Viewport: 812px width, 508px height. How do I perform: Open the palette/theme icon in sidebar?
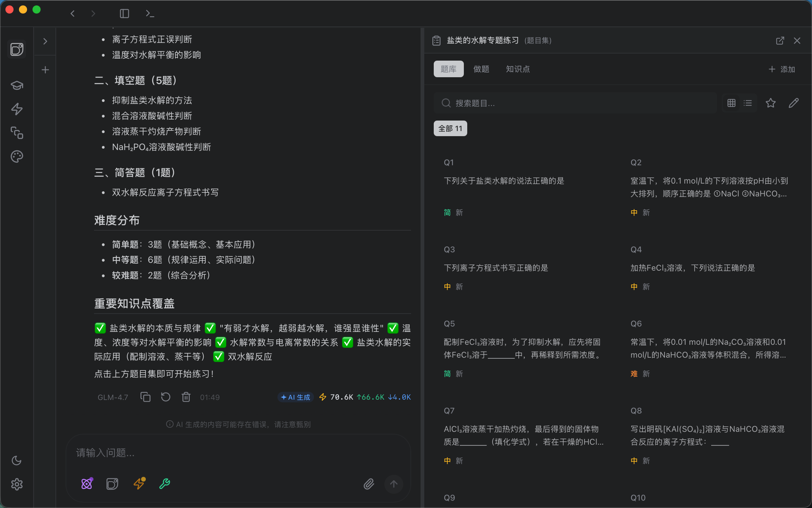click(x=17, y=156)
